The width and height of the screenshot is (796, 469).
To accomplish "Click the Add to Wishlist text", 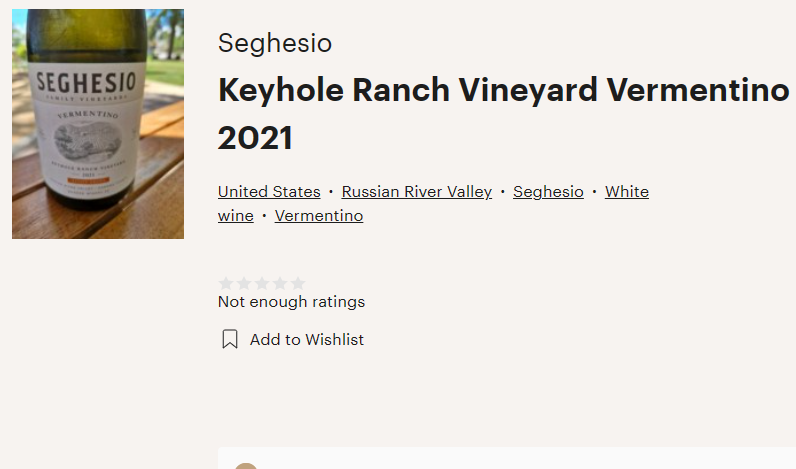I will [307, 340].
